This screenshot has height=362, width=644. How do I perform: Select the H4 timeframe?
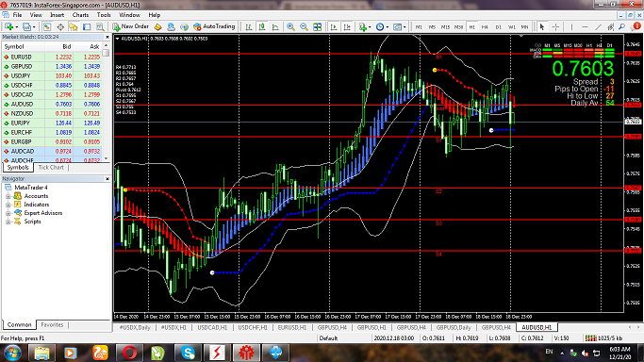coord(485,27)
